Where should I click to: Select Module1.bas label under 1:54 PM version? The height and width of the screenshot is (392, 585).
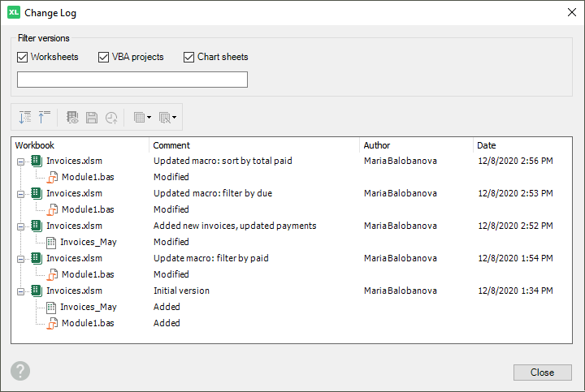coord(88,274)
